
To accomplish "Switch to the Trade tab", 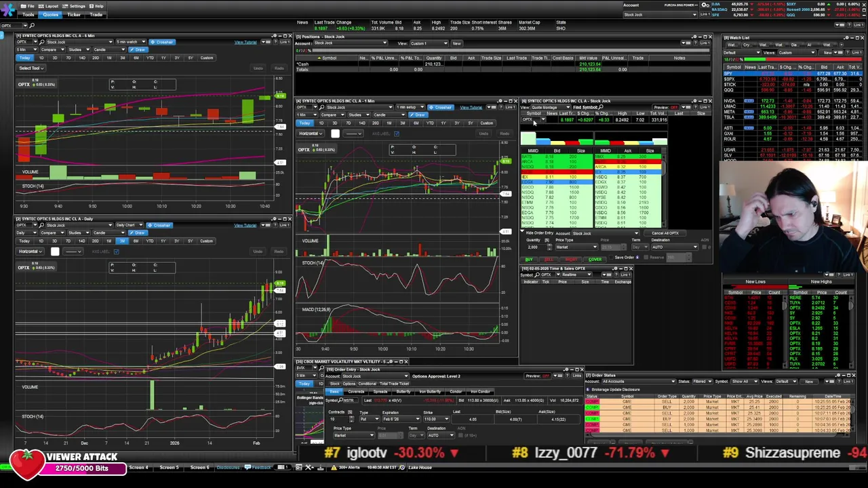I will [x=96, y=14].
